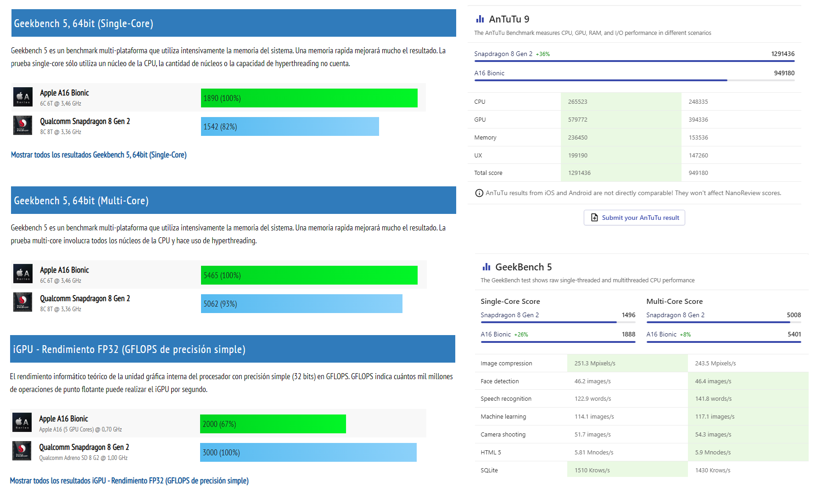Click the GeekBench 5 heading
This screenshot has height=504, width=827.
point(524,267)
